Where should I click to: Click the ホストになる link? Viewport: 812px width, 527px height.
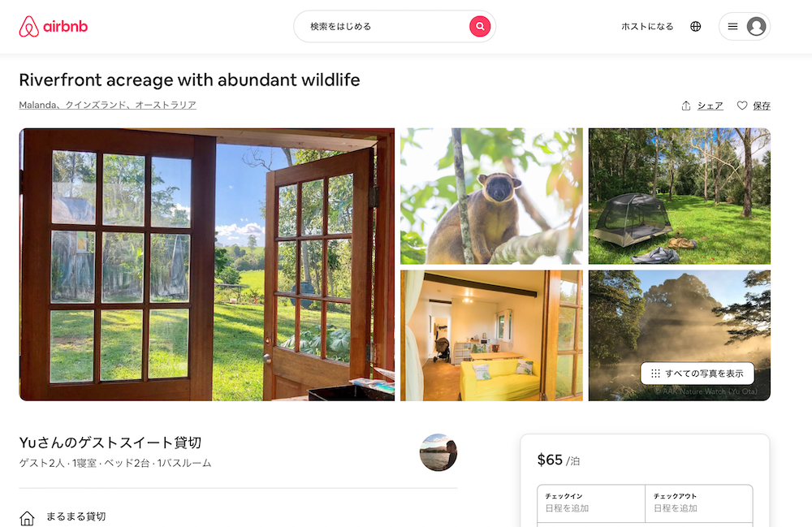pos(647,27)
